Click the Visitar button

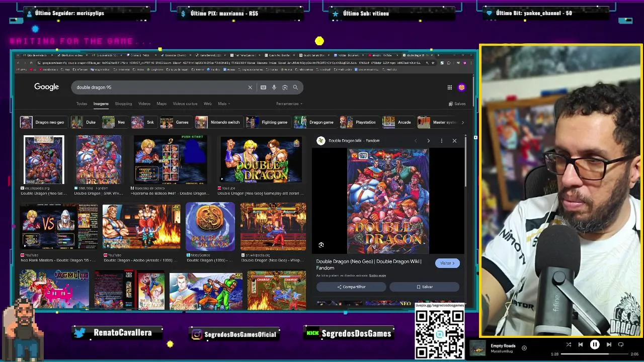click(447, 263)
